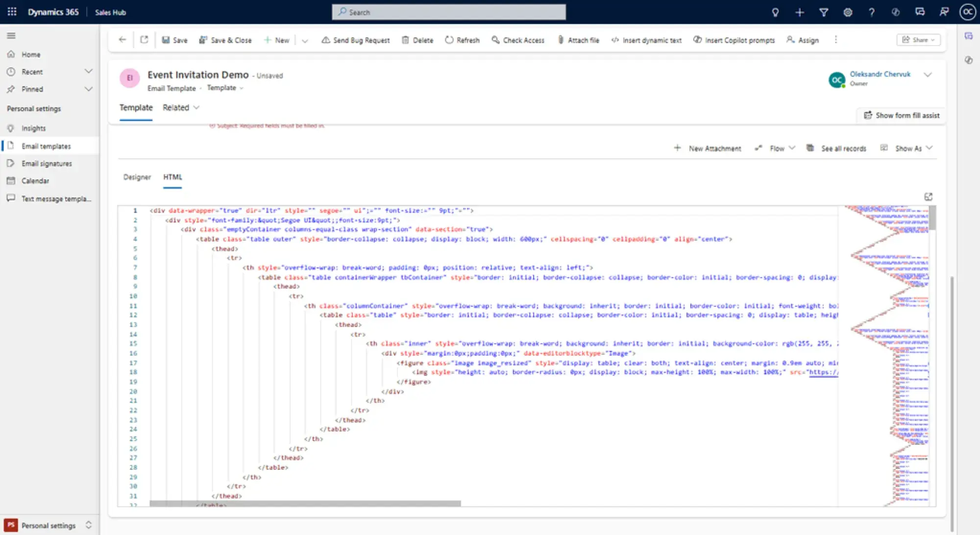Open the Show As dropdown
The image size is (980, 535).
pyautogui.click(x=906, y=148)
